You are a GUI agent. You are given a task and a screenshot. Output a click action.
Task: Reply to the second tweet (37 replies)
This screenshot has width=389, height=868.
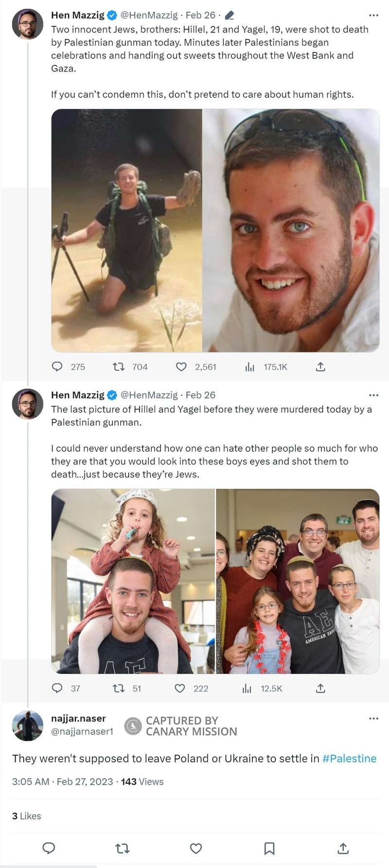(57, 688)
